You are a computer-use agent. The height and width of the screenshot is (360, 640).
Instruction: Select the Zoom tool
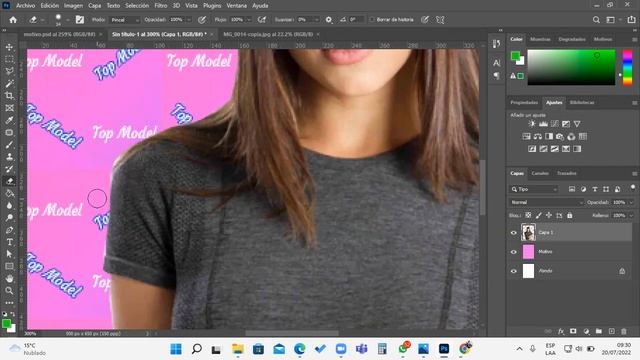(9, 291)
